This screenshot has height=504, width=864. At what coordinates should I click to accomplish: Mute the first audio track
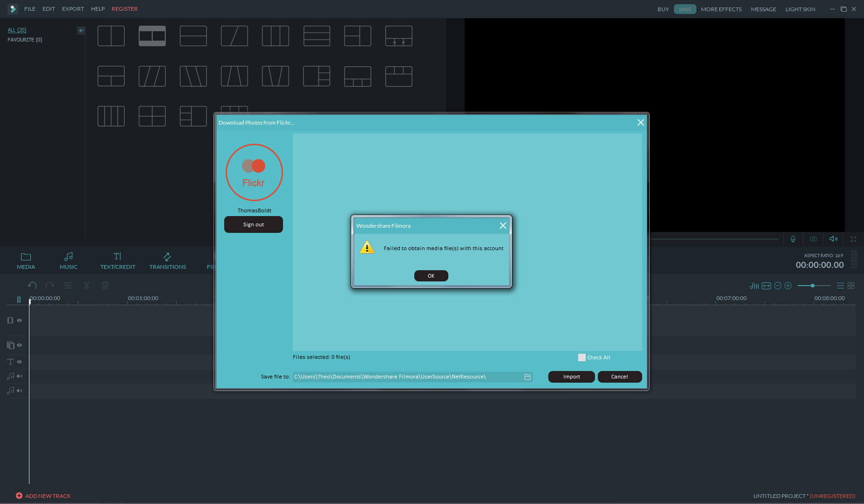(x=20, y=376)
